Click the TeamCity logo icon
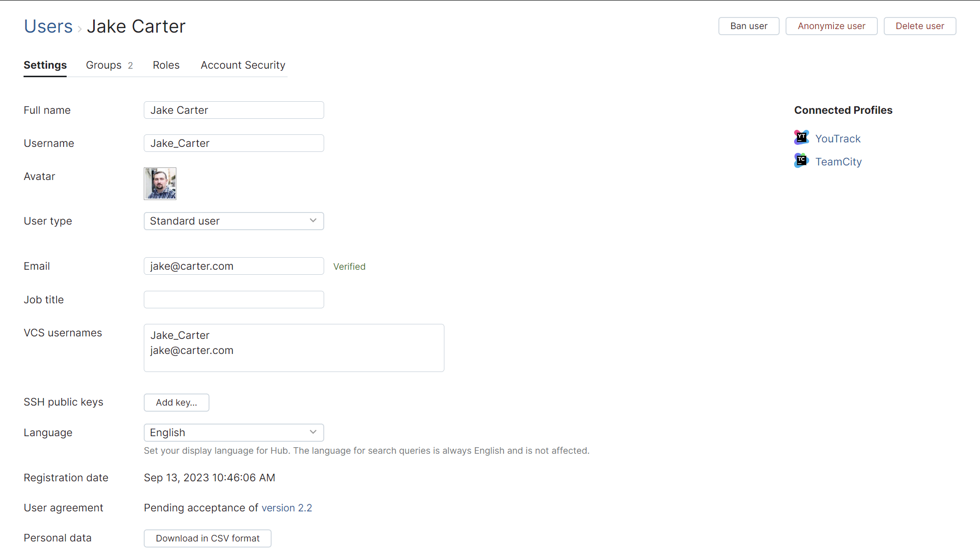980x556 pixels. pyautogui.click(x=801, y=160)
